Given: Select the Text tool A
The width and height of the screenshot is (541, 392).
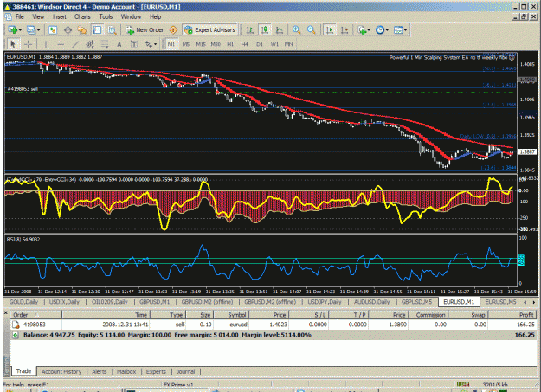Looking at the screenshot, I should coord(119,44).
